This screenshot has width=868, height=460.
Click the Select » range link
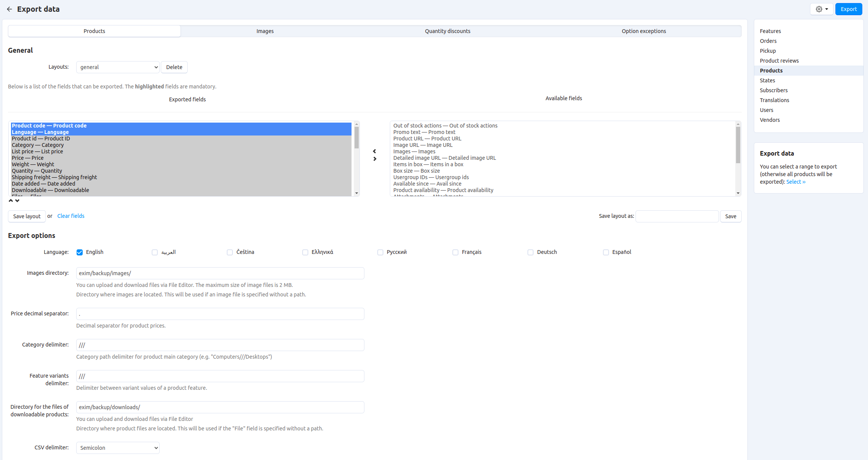(x=796, y=182)
